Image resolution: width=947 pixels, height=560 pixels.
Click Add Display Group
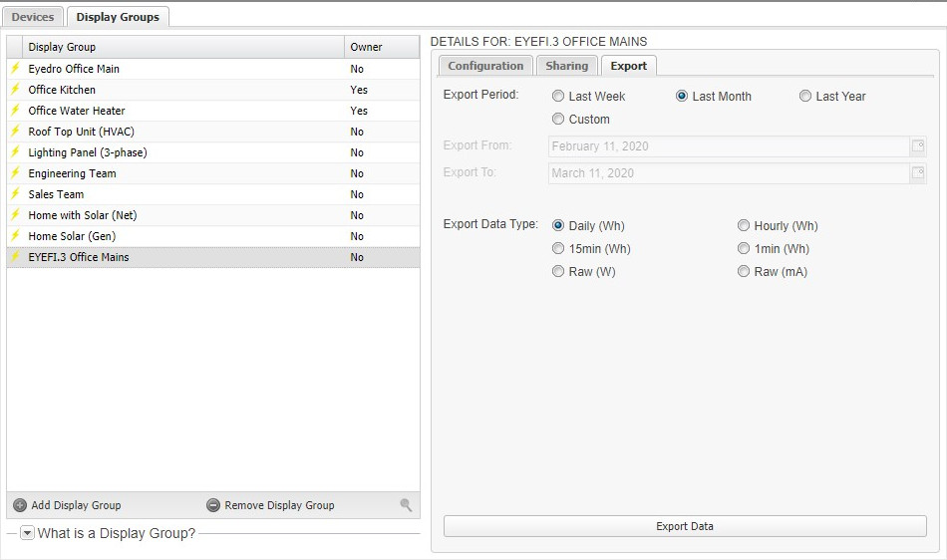67,505
